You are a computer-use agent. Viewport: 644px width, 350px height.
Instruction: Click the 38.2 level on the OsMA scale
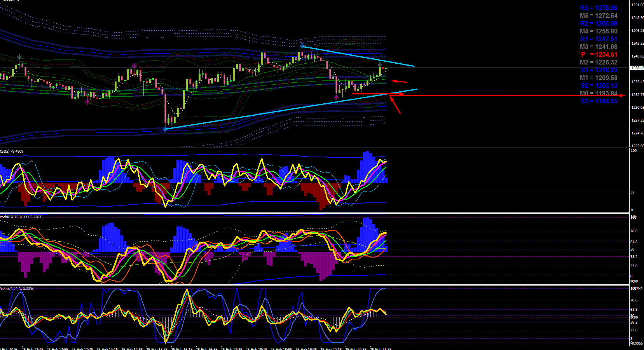pyautogui.click(x=634, y=322)
